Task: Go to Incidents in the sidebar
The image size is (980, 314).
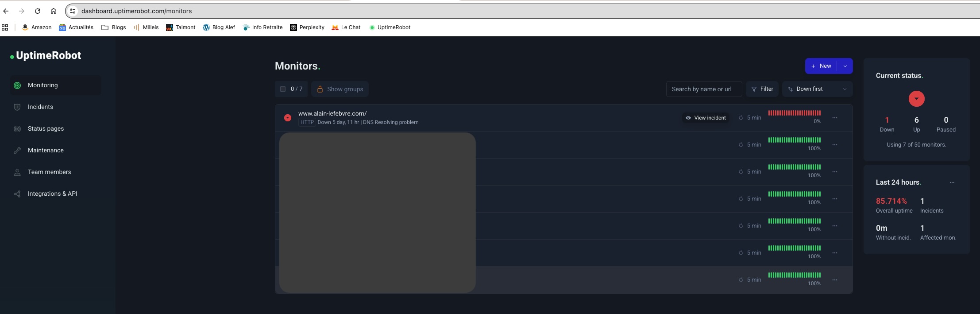Action: tap(40, 107)
